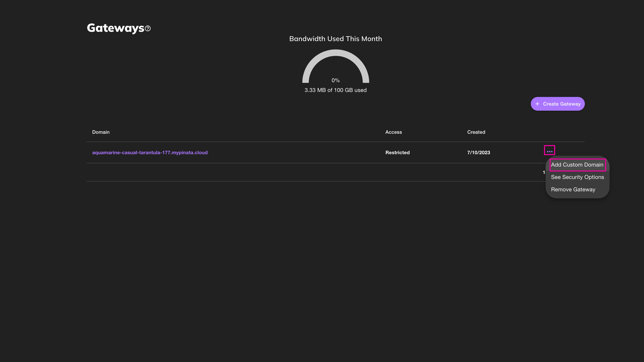Click the three-dot options icon in gateway row
644x362 pixels.
[x=550, y=151]
